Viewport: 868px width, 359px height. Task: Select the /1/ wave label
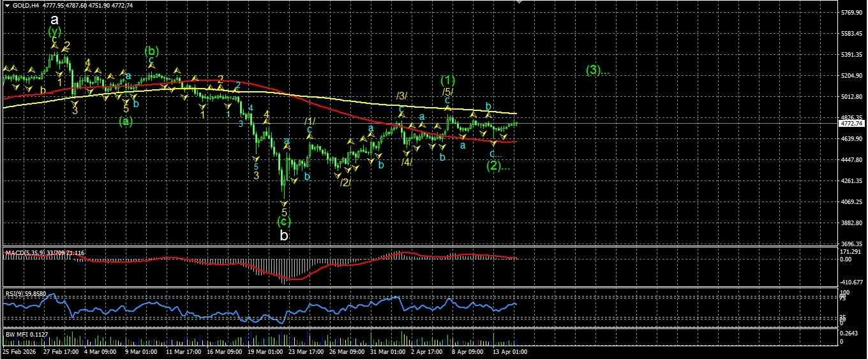(310, 121)
